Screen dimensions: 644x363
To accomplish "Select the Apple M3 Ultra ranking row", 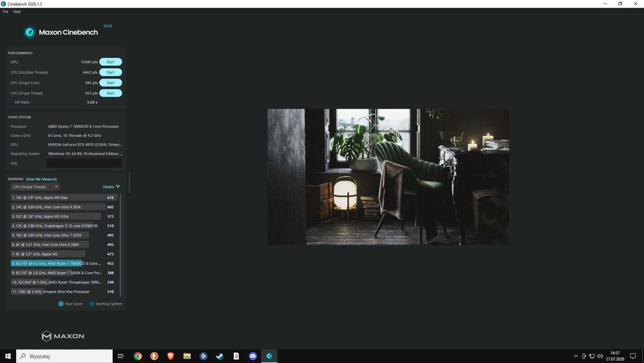I will (64, 216).
